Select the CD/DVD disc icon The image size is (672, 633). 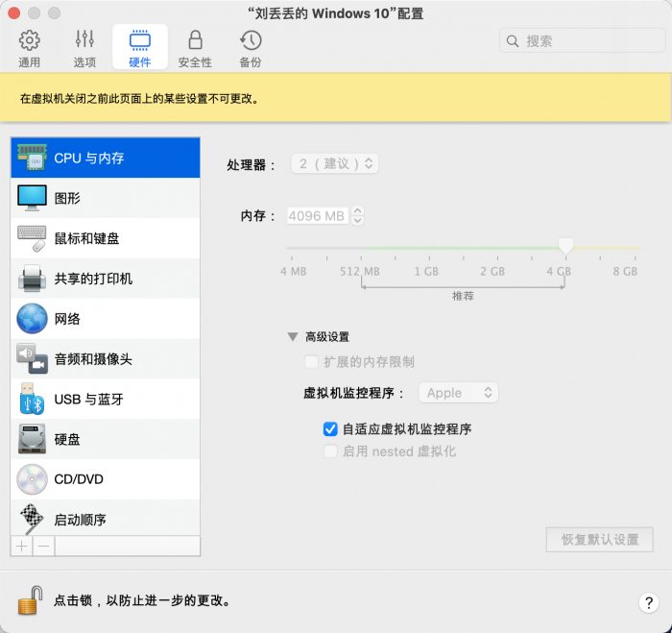point(32,479)
